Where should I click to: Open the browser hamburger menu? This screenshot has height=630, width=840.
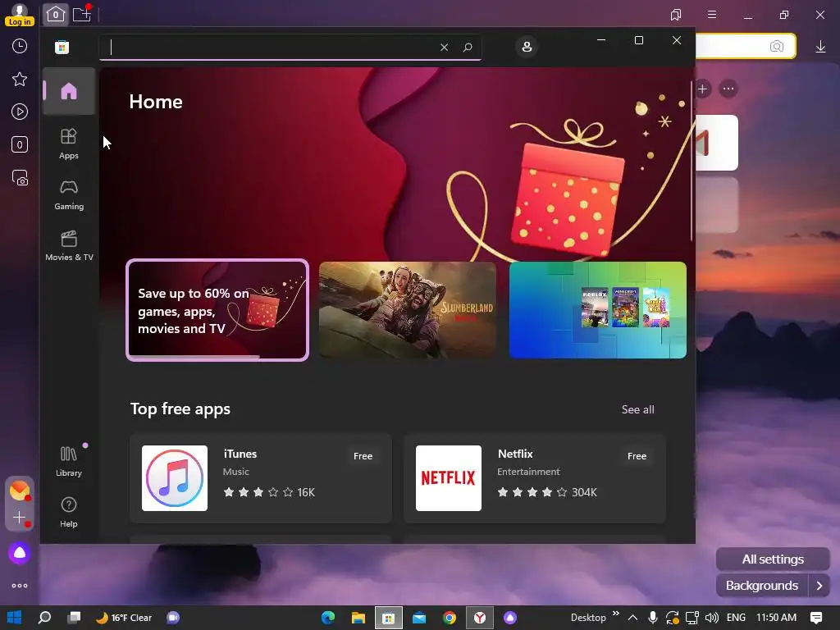tap(712, 15)
